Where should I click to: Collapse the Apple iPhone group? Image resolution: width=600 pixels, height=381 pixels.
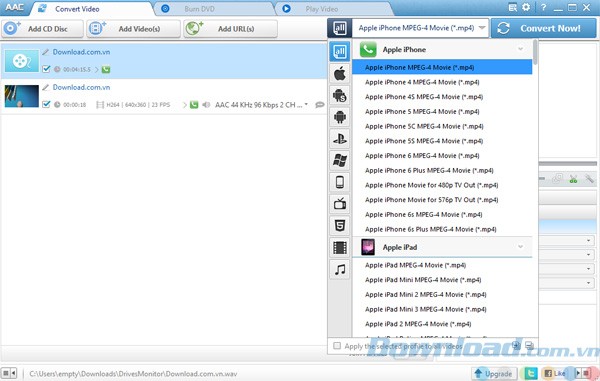pyautogui.click(x=520, y=49)
